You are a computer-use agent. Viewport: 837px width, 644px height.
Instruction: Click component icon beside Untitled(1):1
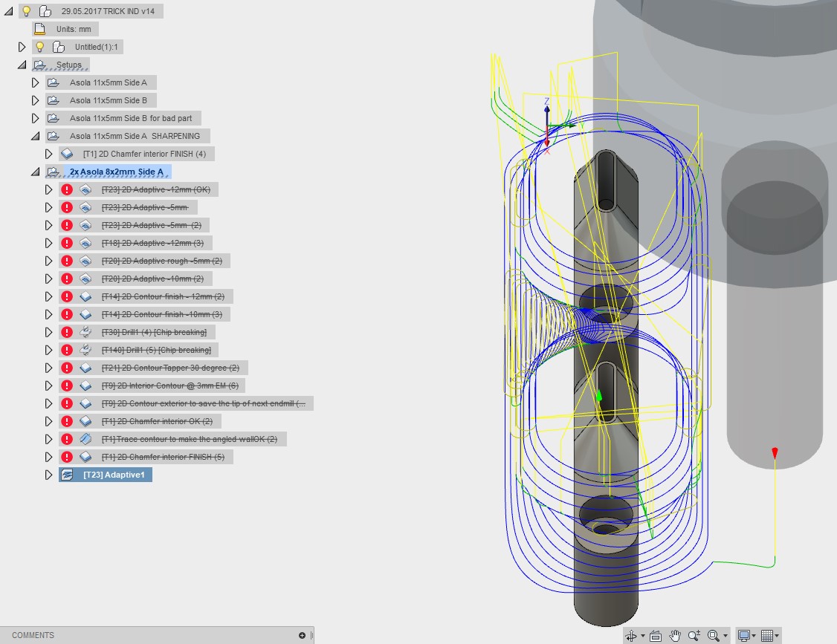coord(58,47)
